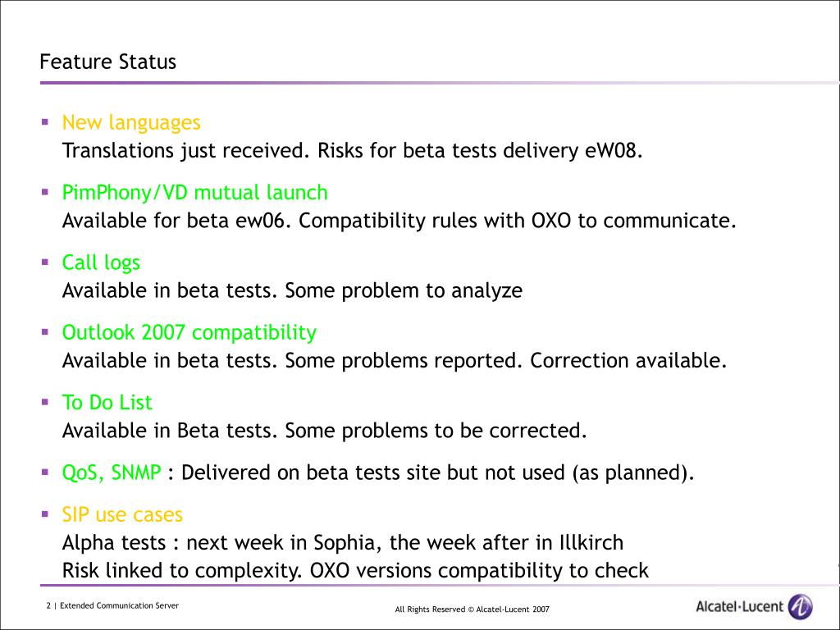Click the All Rights Reserved copyright notice
Screen dimensions: 840x630
472,609
